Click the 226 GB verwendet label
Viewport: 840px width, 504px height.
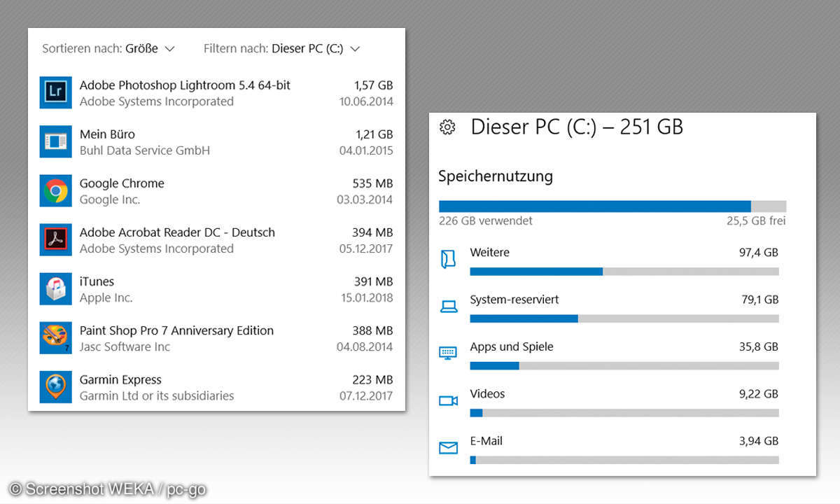[486, 221]
